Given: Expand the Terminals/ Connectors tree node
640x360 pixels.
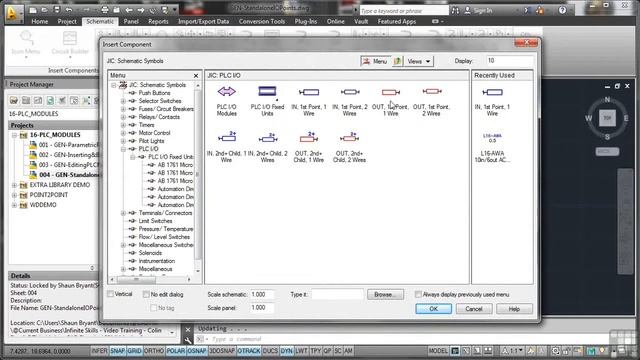Looking at the screenshot, I should [123, 213].
